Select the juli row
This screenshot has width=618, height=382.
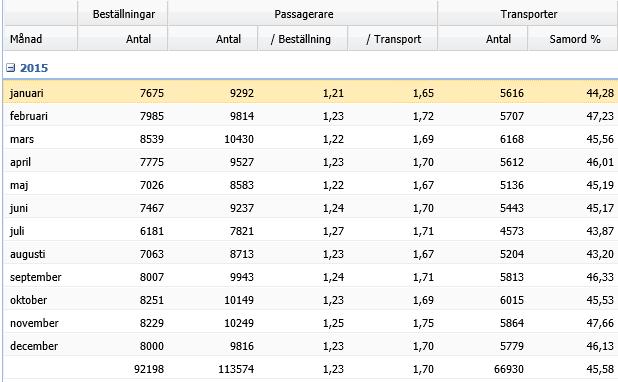pyautogui.click(x=311, y=231)
